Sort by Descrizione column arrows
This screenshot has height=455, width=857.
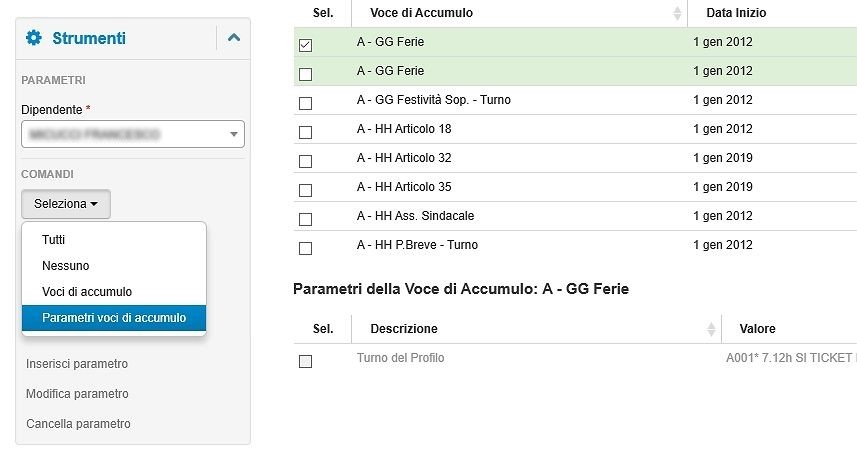pyautogui.click(x=711, y=329)
